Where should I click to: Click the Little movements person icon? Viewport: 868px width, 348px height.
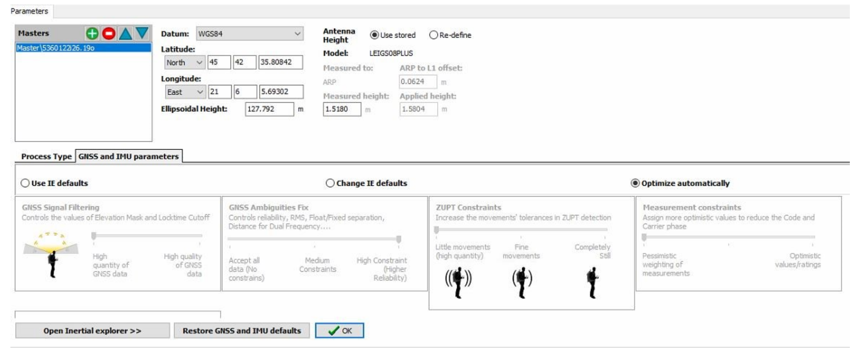pyautogui.click(x=458, y=281)
